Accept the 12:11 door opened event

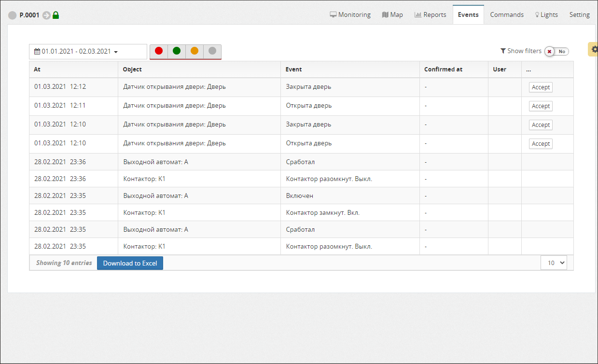[541, 106]
